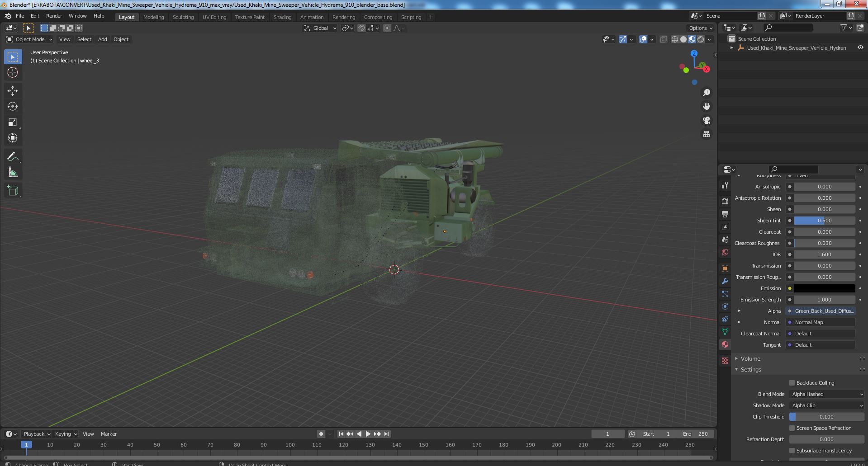
Task: Jump to the timeline end frame button
Action: coord(386,434)
